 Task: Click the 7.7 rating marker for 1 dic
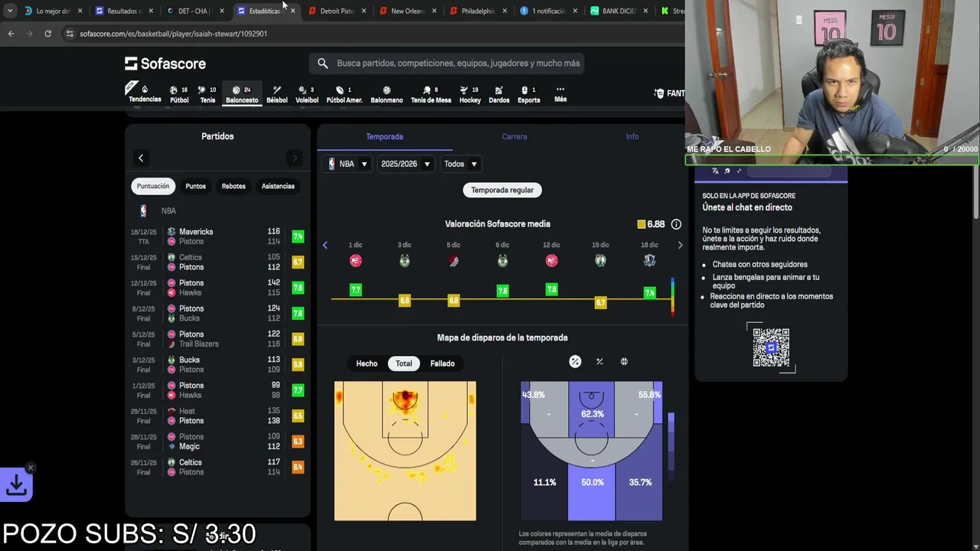tap(355, 290)
